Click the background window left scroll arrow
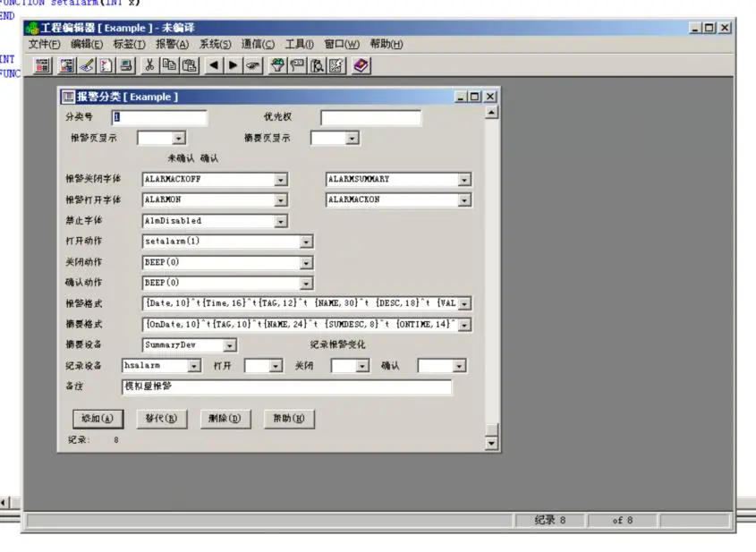Viewport: 756px width, 552px height. click(x=4, y=503)
